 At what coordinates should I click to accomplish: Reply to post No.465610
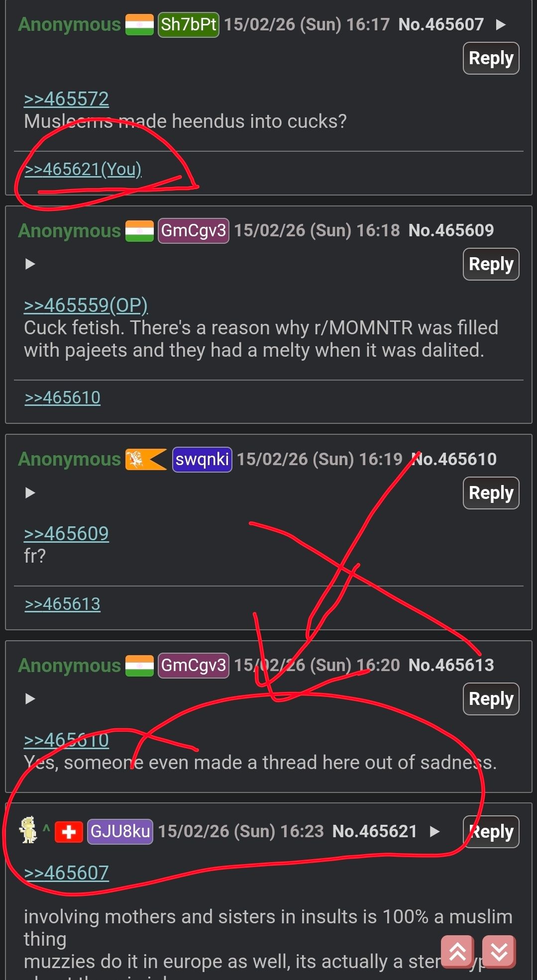pos(491,493)
